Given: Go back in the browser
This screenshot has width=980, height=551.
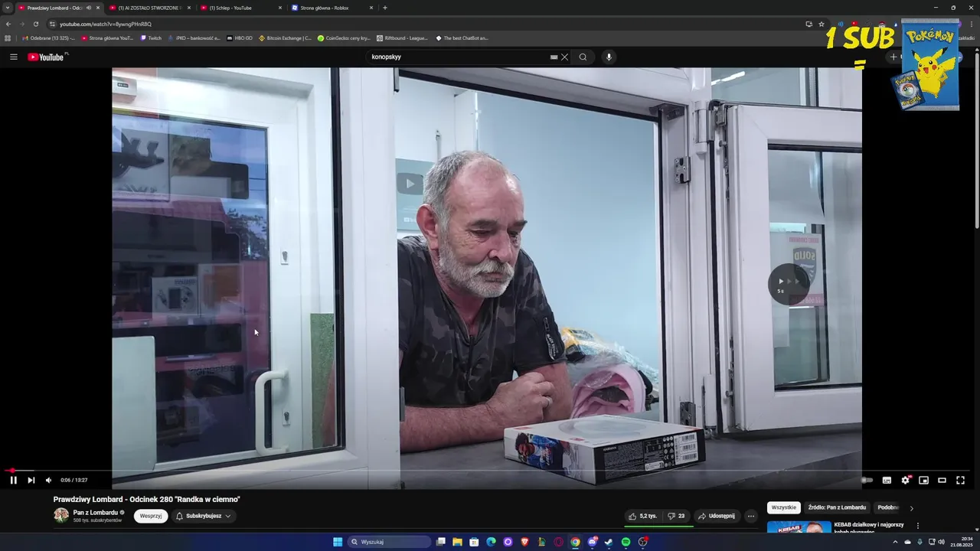Looking at the screenshot, I should pos(8,24).
